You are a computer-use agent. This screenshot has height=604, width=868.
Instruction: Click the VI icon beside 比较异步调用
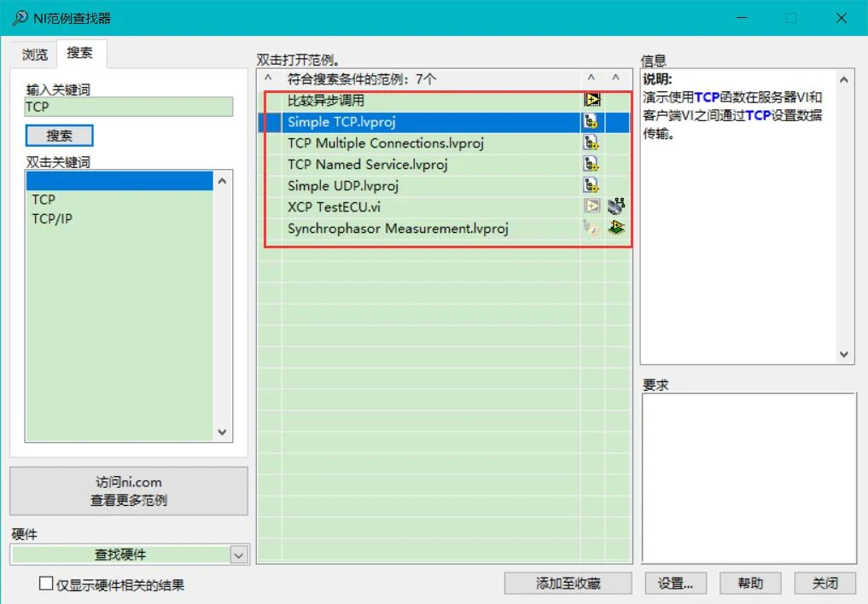591,100
